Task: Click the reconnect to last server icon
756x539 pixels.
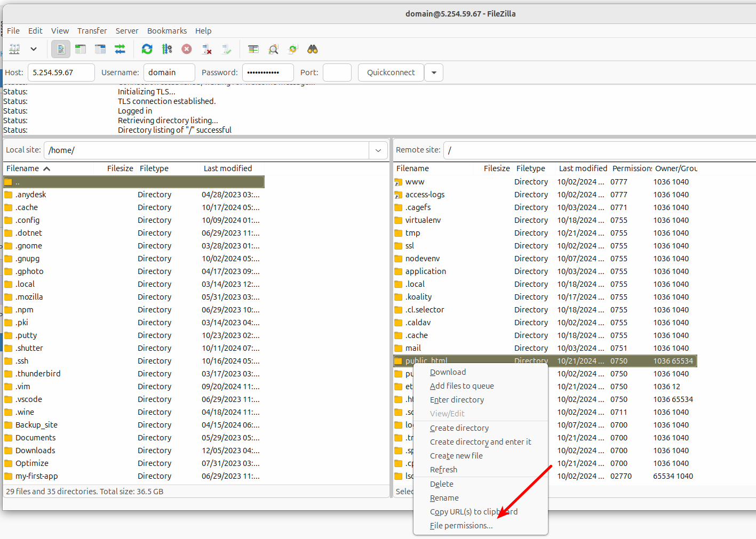Action: point(227,49)
